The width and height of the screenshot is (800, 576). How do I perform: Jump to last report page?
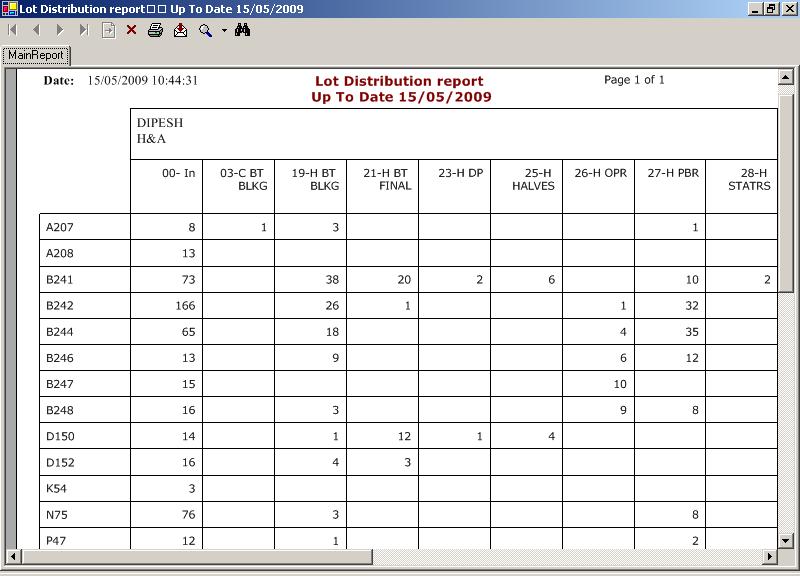84,30
